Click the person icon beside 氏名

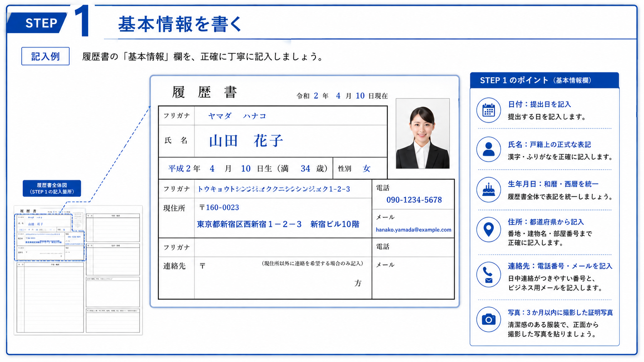(x=488, y=149)
